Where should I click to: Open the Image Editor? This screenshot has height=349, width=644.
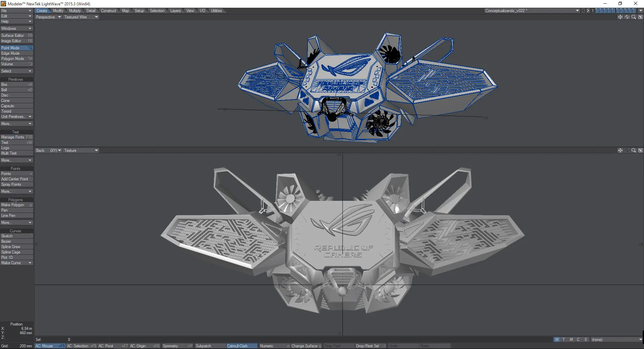coord(16,41)
